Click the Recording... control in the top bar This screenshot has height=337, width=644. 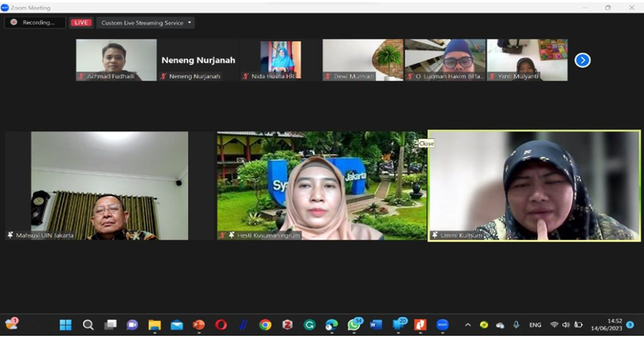coord(34,23)
